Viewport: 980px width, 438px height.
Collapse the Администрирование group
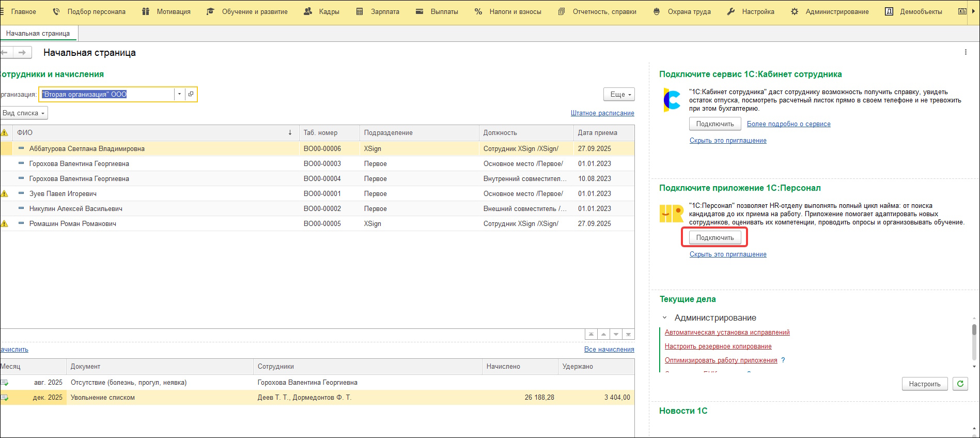pyautogui.click(x=665, y=318)
